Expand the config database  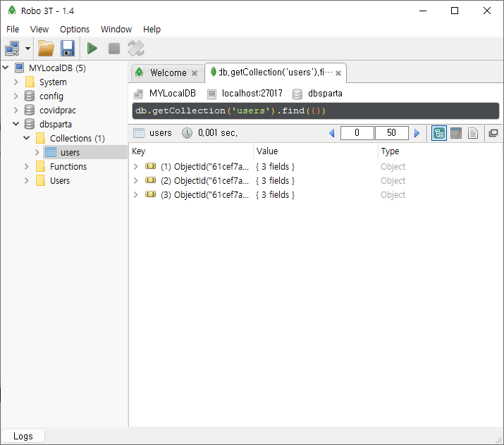(16, 96)
